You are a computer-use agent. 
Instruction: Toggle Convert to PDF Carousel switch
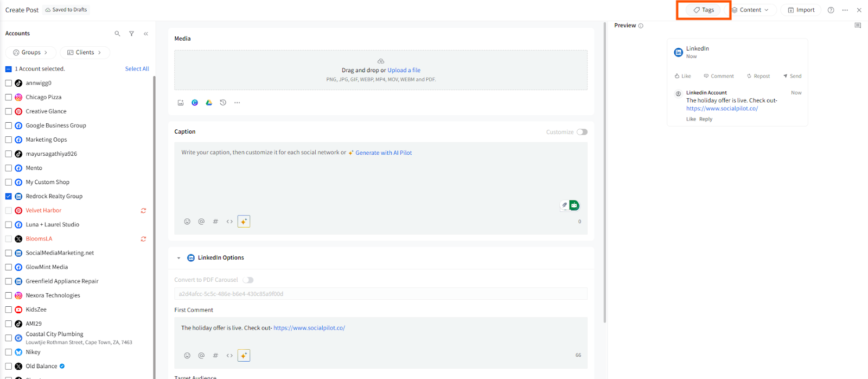[x=248, y=280]
